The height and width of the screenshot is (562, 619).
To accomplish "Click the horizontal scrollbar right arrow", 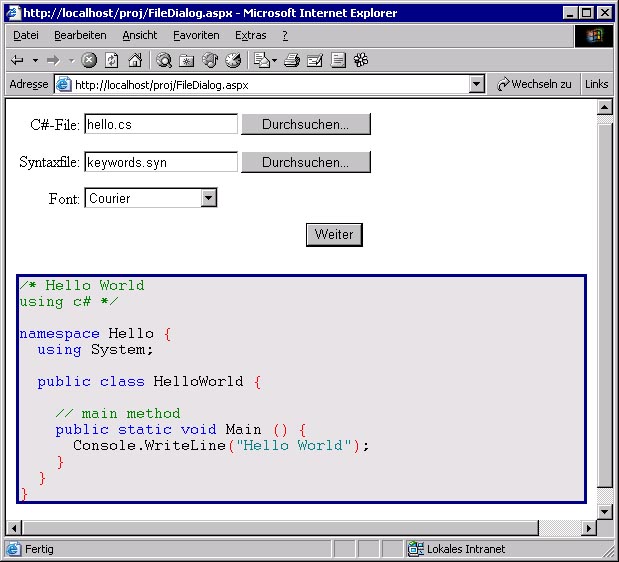I will coord(589,528).
